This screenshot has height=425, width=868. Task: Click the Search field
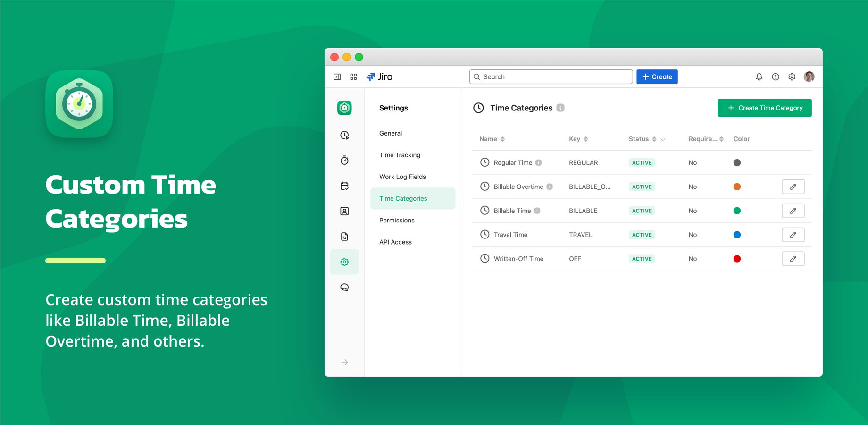[x=551, y=77]
